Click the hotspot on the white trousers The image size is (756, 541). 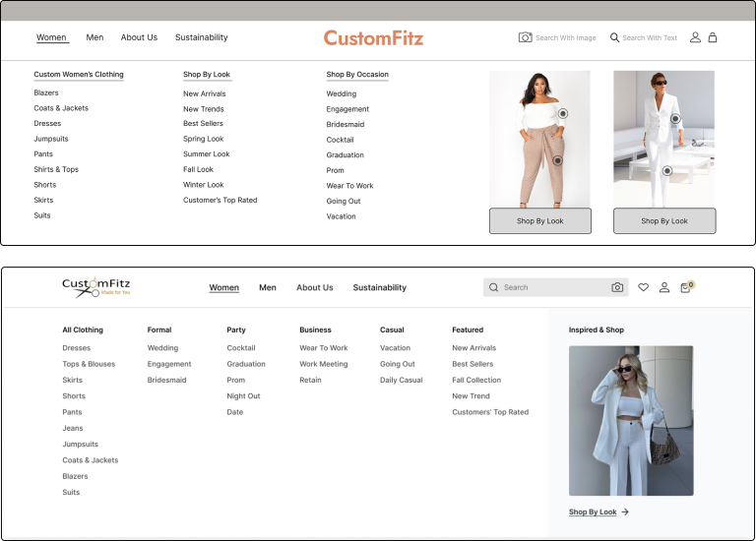tap(666, 170)
